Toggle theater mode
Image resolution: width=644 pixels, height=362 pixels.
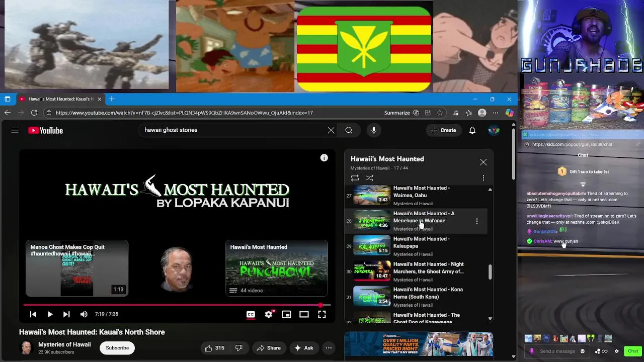pos(304,314)
